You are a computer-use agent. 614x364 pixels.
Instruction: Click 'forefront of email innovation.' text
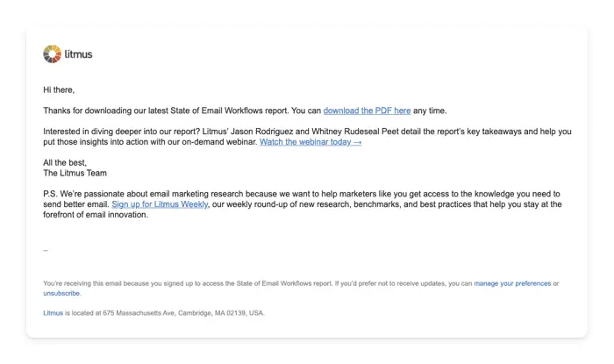96,215
